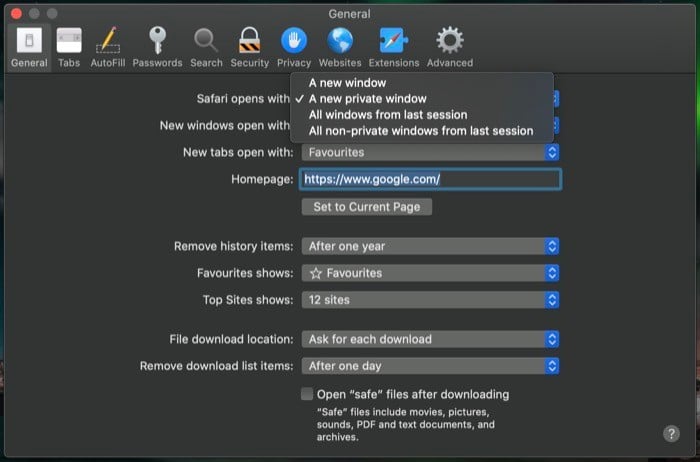This screenshot has height=462, width=700.
Task: Open the General preferences pane
Action: pos(29,47)
